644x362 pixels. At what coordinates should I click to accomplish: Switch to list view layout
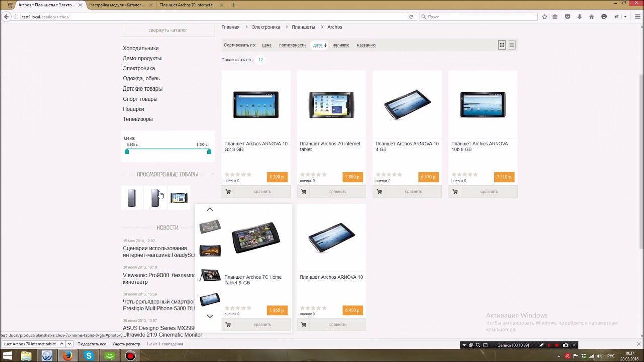(x=512, y=45)
